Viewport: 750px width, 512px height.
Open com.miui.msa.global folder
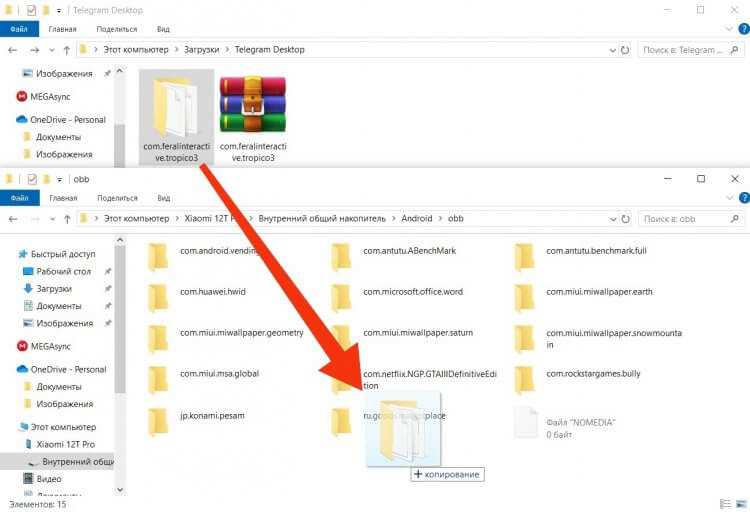(x=203, y=380)
